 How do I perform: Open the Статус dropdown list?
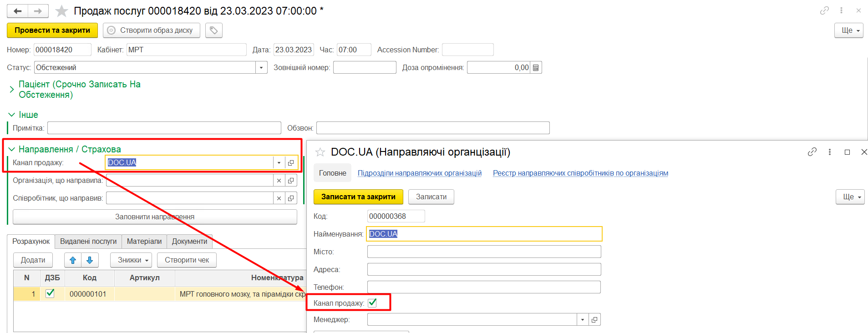[261, 68]
